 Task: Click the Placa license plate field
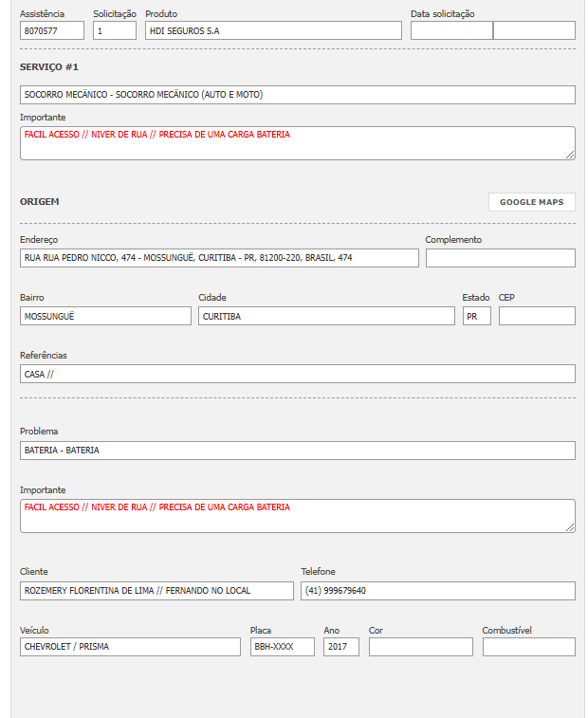pos(282,647)
